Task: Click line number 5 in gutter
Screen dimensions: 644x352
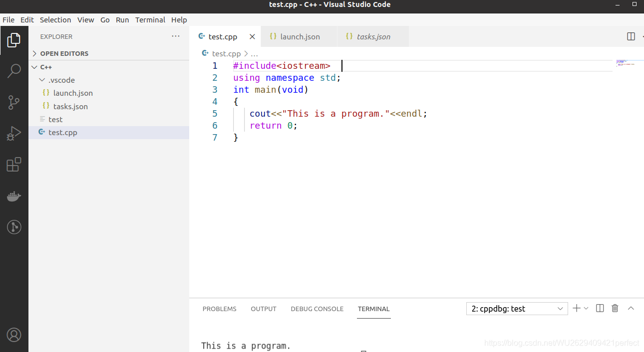Action: coord(215,114)
